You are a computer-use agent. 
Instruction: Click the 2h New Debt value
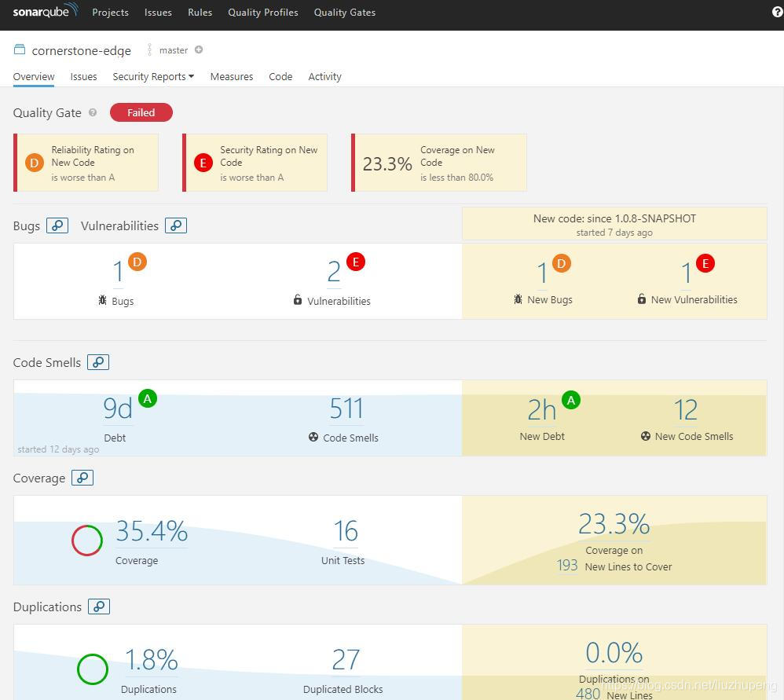click(x=541, y=410)
